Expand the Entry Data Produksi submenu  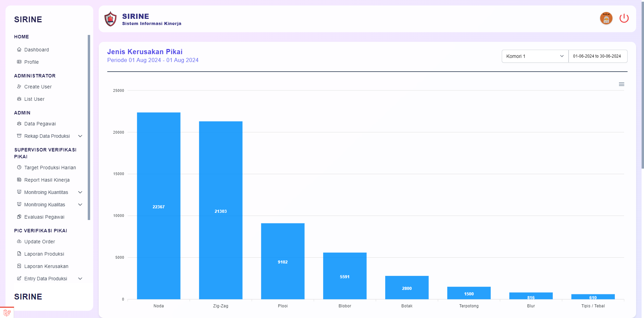pos(80,279)
